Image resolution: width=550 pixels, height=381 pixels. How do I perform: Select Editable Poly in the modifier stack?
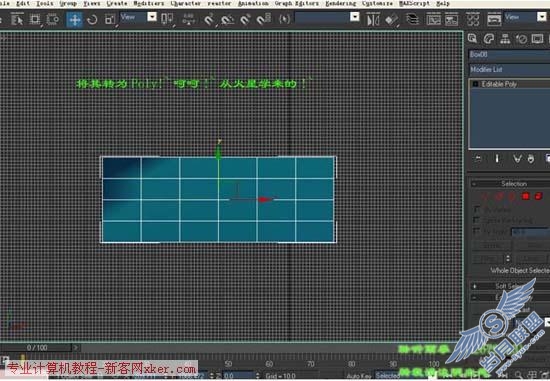499,84
